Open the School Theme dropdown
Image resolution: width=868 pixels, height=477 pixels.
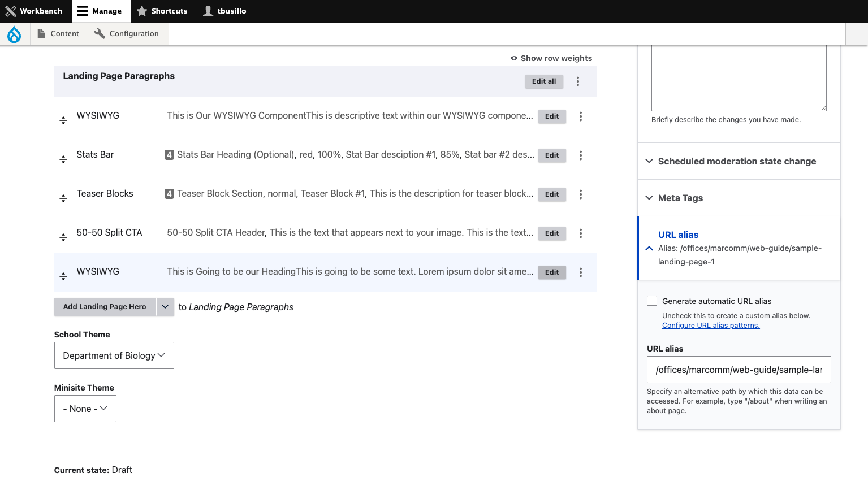point(114,355)
